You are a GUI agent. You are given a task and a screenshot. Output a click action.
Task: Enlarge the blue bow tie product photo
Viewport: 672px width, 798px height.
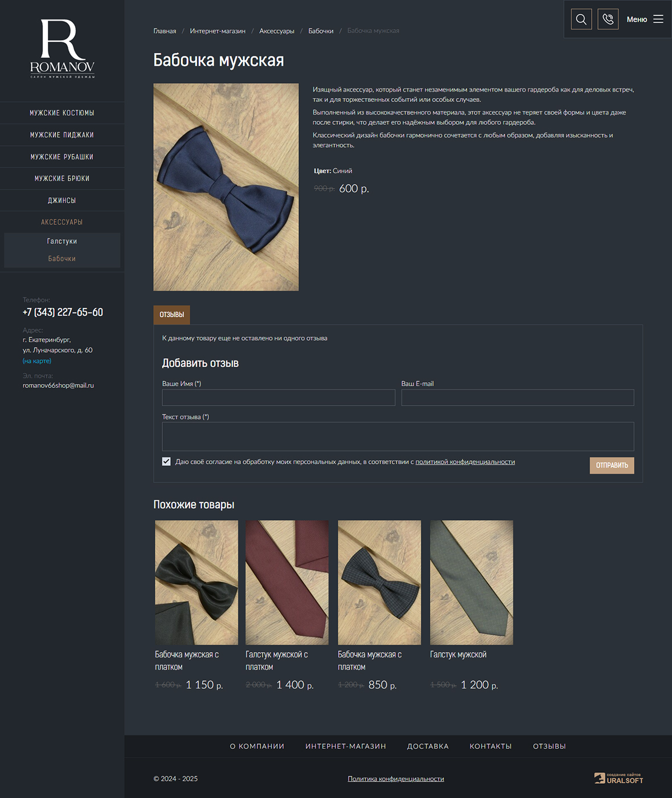tap(226, 187)
